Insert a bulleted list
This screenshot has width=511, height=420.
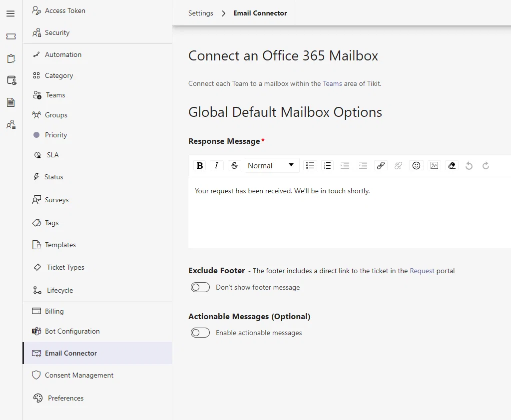[310, 165]
